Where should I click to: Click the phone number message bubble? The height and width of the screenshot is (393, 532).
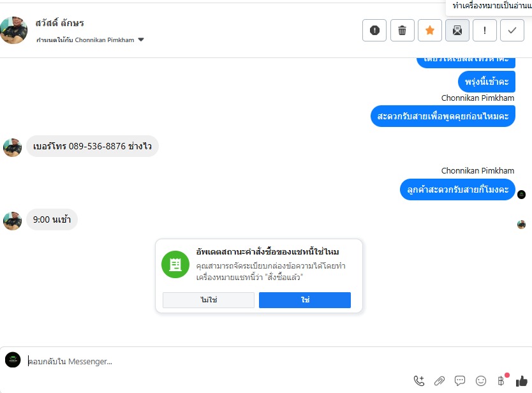coord(92,147)
